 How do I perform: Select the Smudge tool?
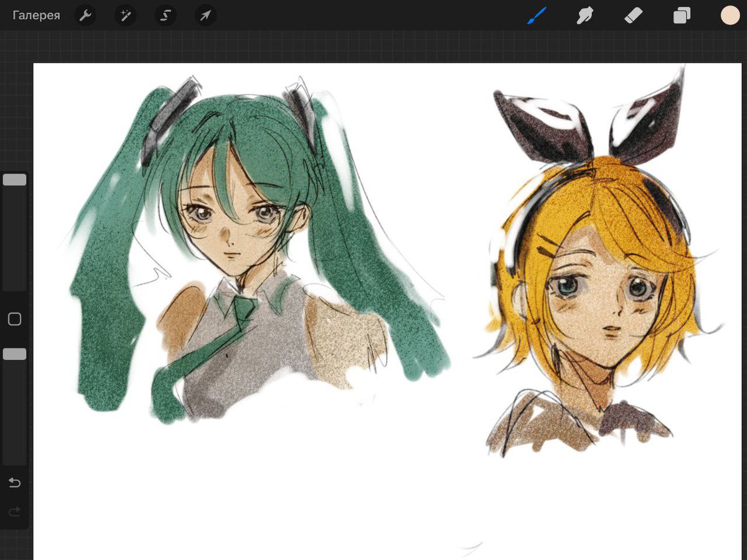click(x=585, y=16)
